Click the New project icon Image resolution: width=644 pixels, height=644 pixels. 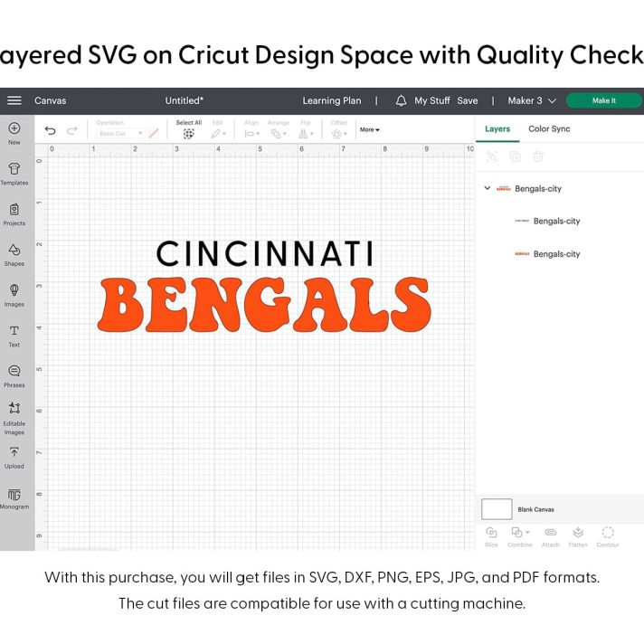14,128
